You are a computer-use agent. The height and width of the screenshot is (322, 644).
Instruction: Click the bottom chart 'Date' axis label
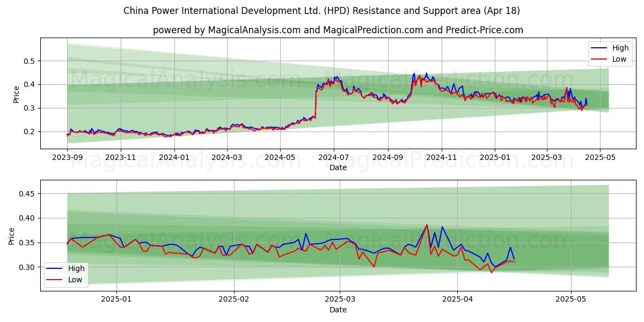338,310
